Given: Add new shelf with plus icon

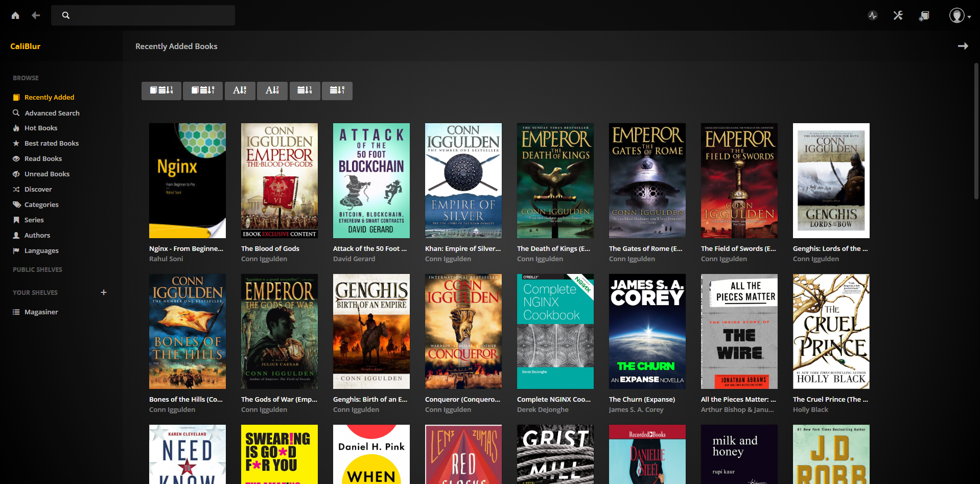Looking at the screenshot, I should [x=104, y=292].
